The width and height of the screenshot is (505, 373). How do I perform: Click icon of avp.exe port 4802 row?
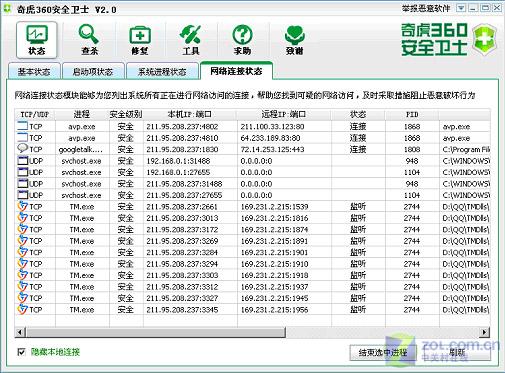point(22,126)
